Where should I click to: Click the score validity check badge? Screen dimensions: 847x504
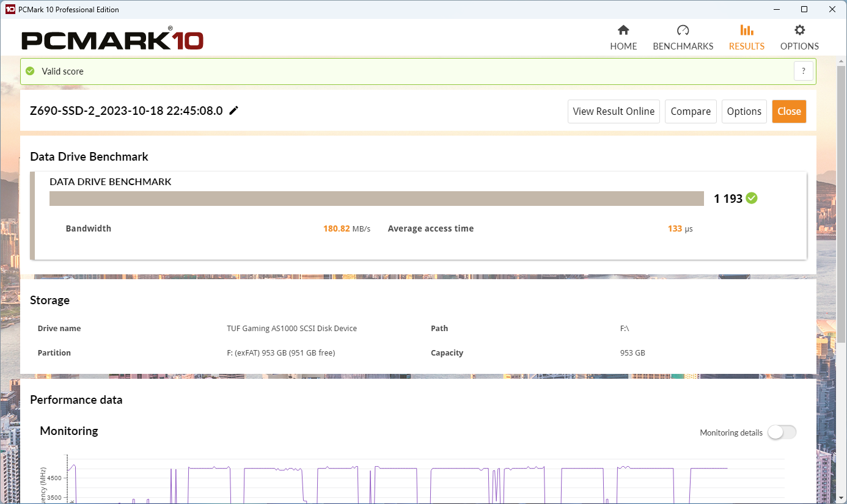point(752,198)
